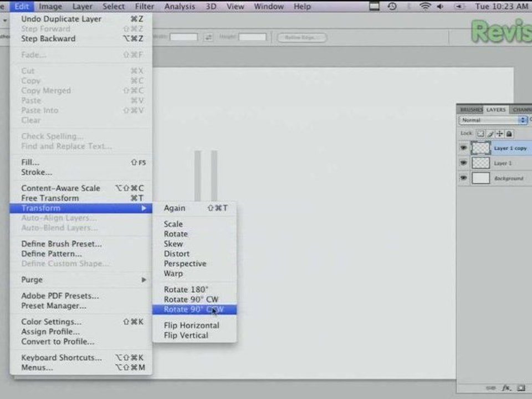
Task: Open the Layer menu
Action: click(x=83, y=7)
